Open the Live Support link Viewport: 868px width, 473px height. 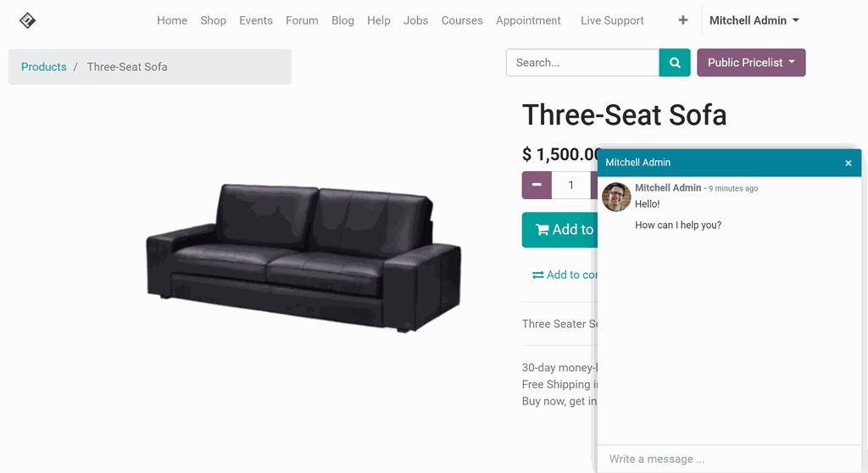(x=612, y=20)
